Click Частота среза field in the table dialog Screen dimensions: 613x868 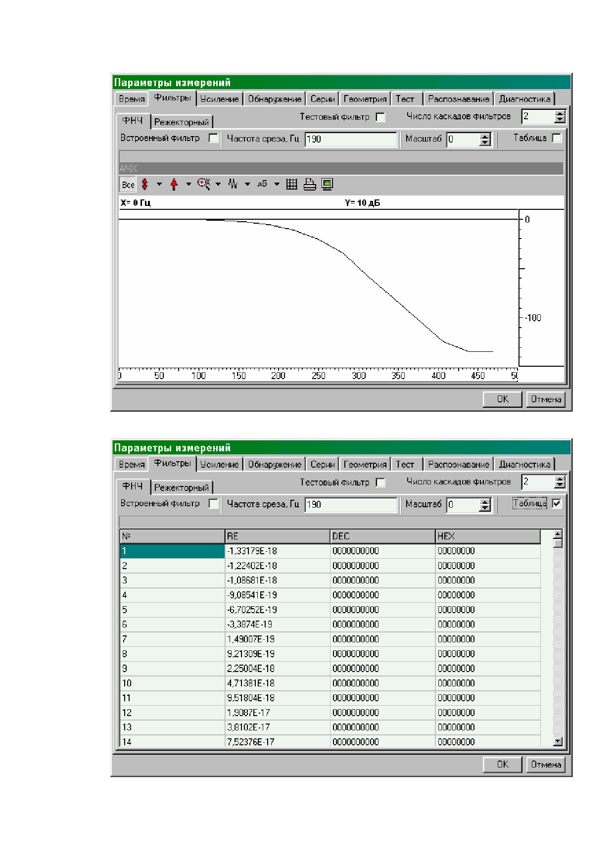click(x=351, y=504)
